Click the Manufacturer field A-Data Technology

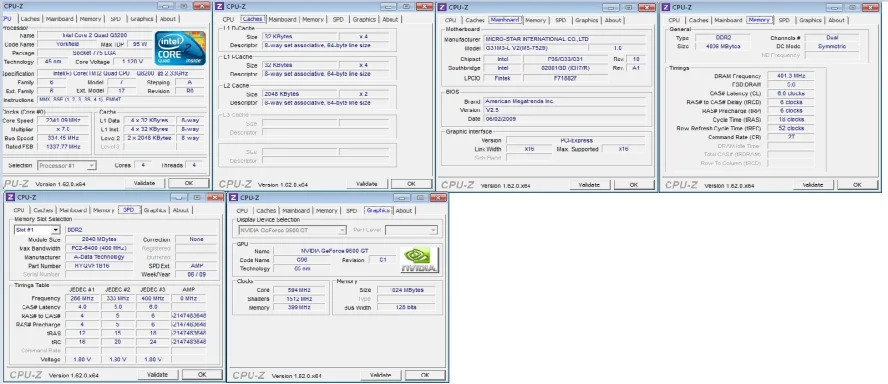click(x=99, y=257)
